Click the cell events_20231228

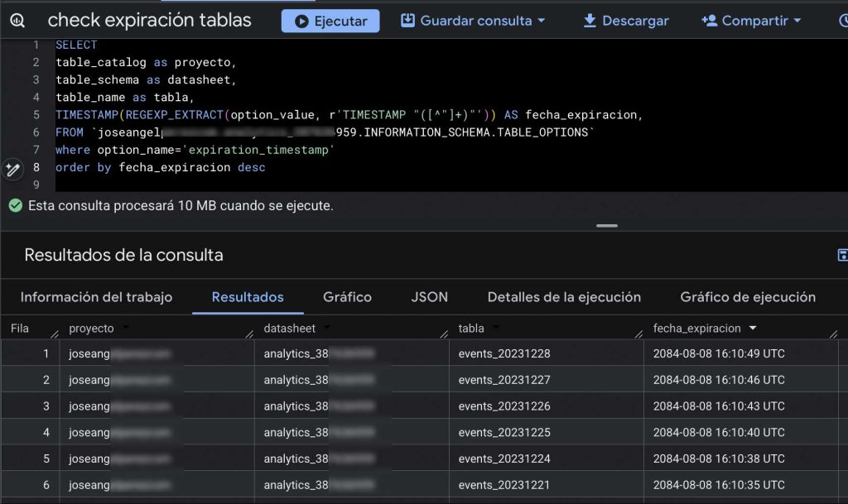pos(504,354)
